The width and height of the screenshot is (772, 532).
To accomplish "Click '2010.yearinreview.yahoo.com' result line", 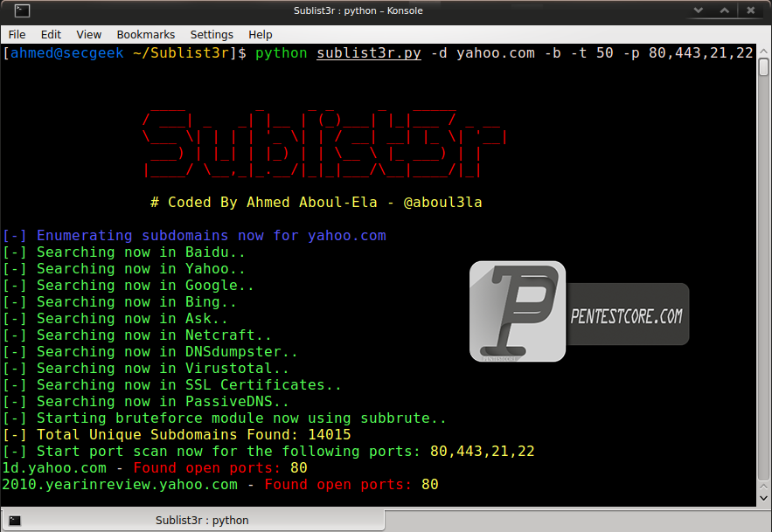I will tap(220, 485).
